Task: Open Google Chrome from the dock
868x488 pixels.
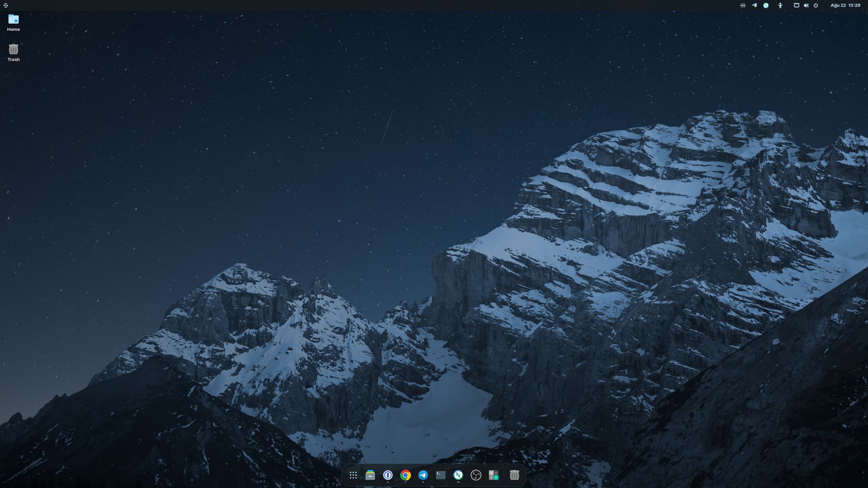Action: 406,475
